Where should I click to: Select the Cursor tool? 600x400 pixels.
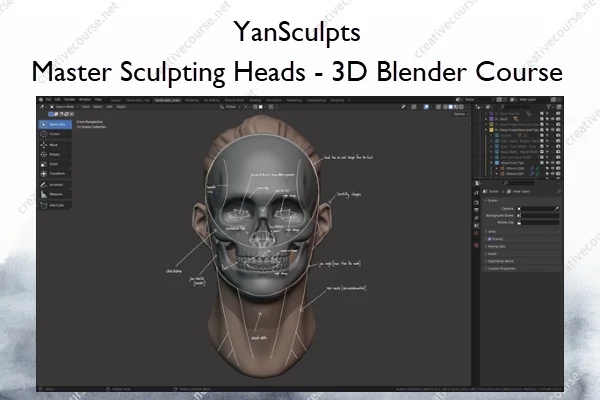point(55,134)
